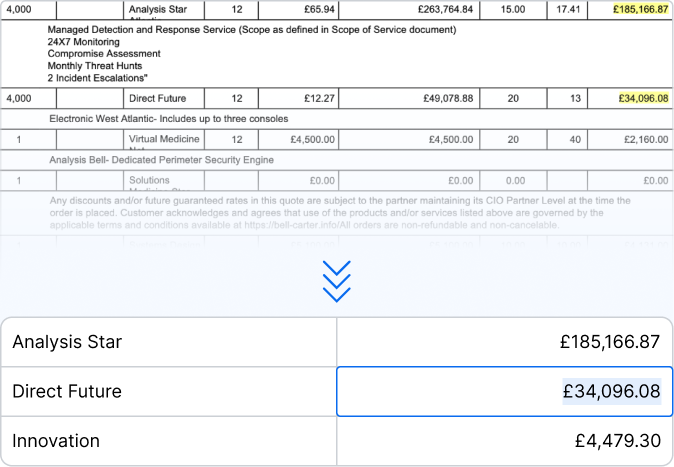
Task: Click the double chevron down arrow icon
Action: click(337, 281)
